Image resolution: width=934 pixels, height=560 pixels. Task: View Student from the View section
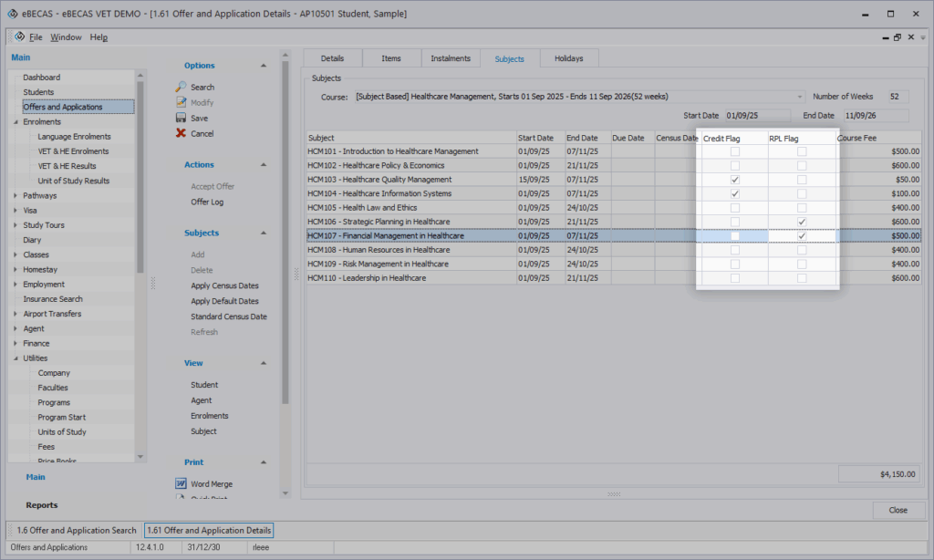[204, 385]
